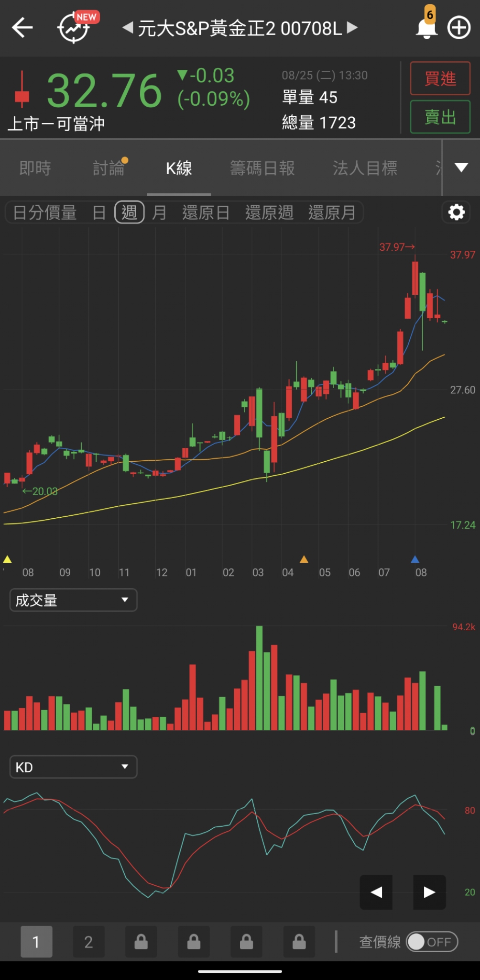The width and height of the screenshot is (480, 980).
Task: Tap the back arrow icon
Action: pos(22,28)
